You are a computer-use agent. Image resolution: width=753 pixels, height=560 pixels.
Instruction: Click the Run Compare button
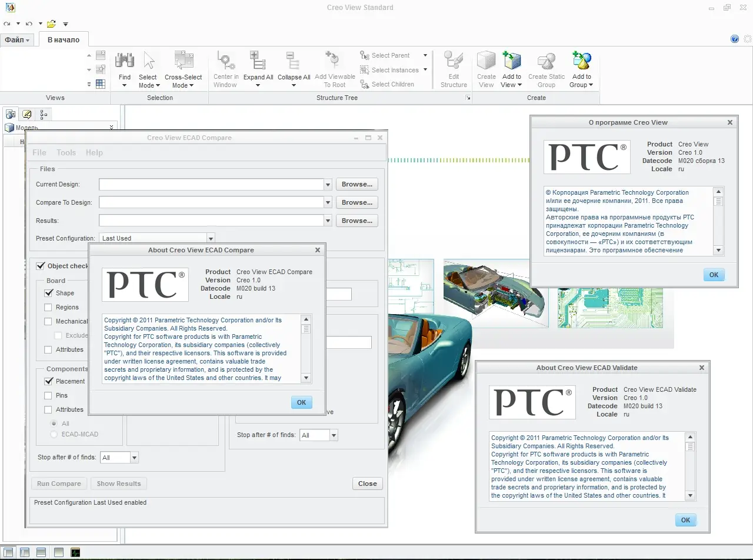pyautogui.click(x=59, y=484)
